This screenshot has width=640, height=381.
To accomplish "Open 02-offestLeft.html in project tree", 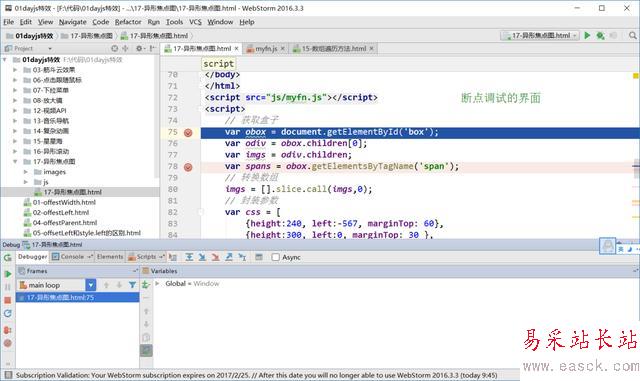I will [x=61, y=213].
